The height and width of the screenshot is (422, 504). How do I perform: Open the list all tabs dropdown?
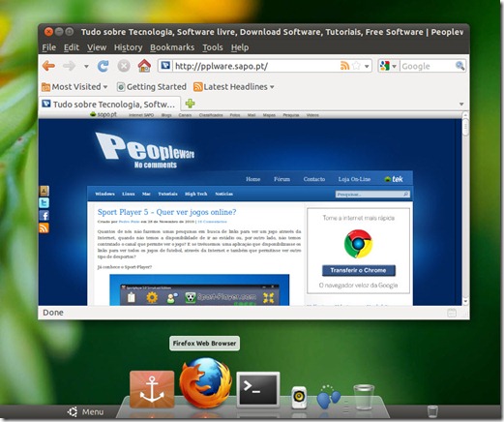pyautogui.click(x=461, y=105)
